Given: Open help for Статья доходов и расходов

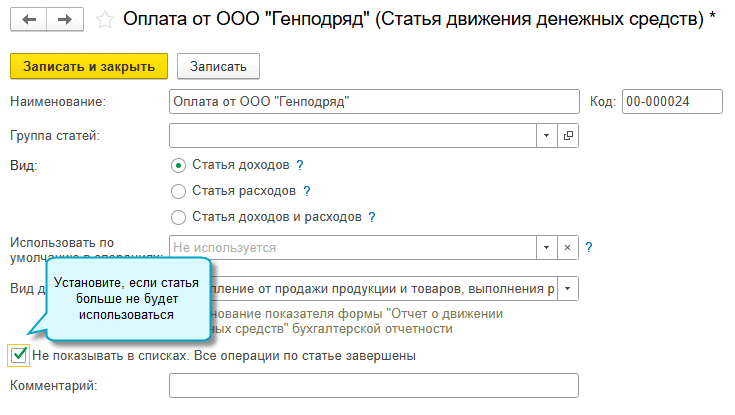Looking at the screenshot, I should [372, 217].
